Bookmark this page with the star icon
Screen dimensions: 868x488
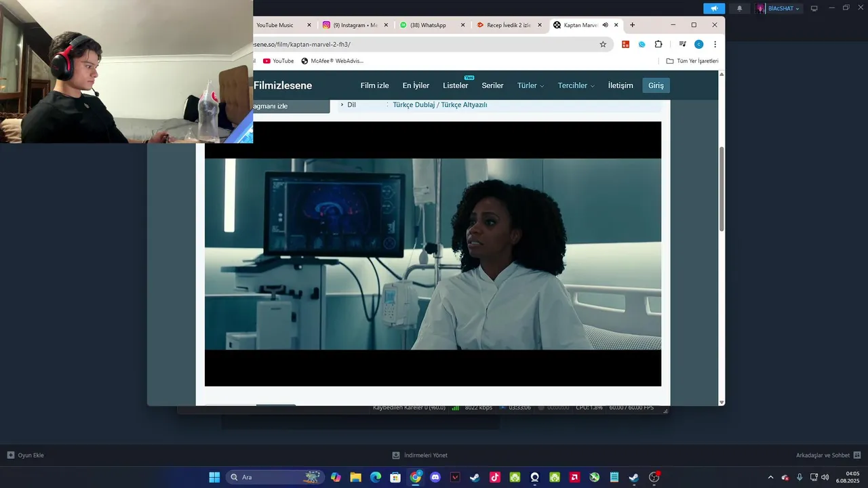pos(603,44)
